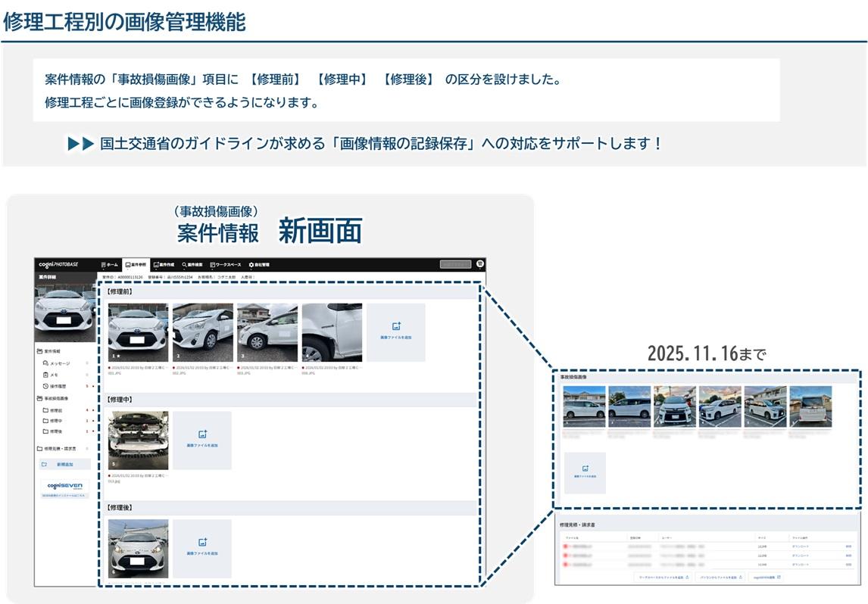
Task: Open the first 修理前 car photo thumbnail
Action: coord(138,332)
